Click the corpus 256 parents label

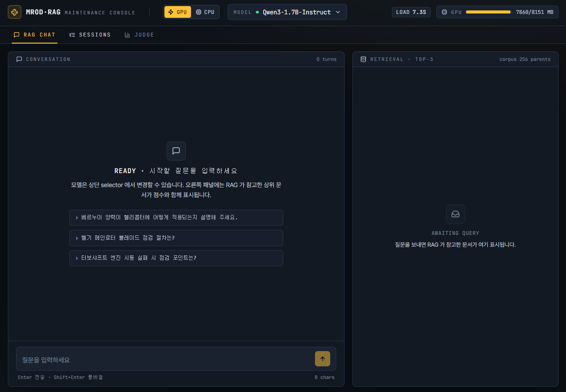click(525, 59)
